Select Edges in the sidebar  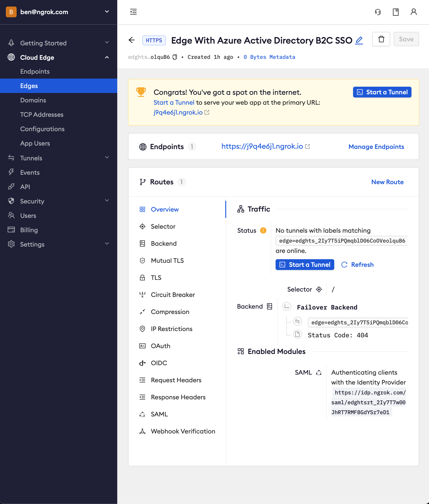(59, 86)
